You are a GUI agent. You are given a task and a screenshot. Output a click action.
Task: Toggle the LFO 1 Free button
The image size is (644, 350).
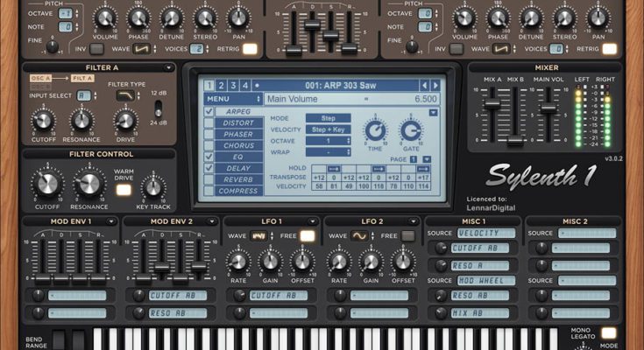point(308,235)
